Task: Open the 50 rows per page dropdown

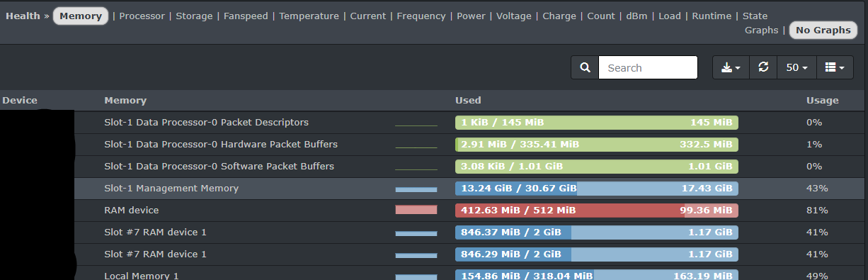Action: [x=797, y=67]
